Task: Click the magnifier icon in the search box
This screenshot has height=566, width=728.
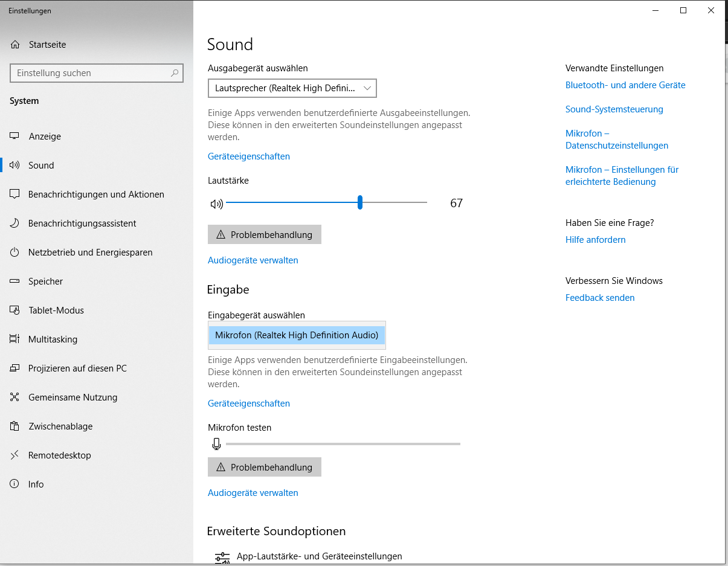Action: click(175, 73)
